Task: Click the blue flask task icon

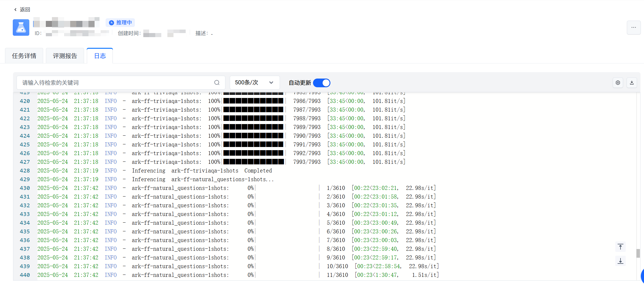Action: coord(21,28)
